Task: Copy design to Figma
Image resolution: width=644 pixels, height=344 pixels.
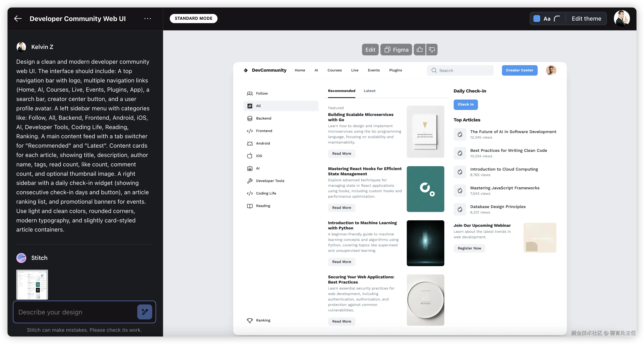Action: (396, 49)
